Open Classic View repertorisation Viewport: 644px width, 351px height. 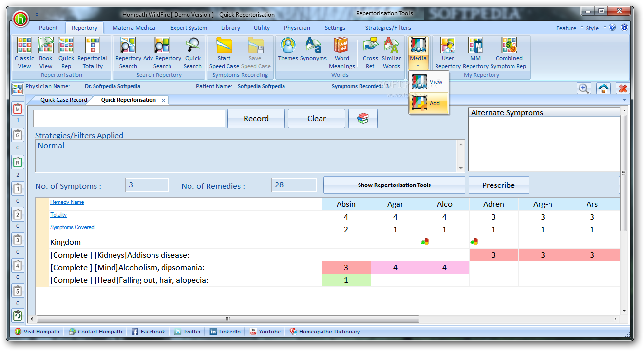tap(24, 54)
